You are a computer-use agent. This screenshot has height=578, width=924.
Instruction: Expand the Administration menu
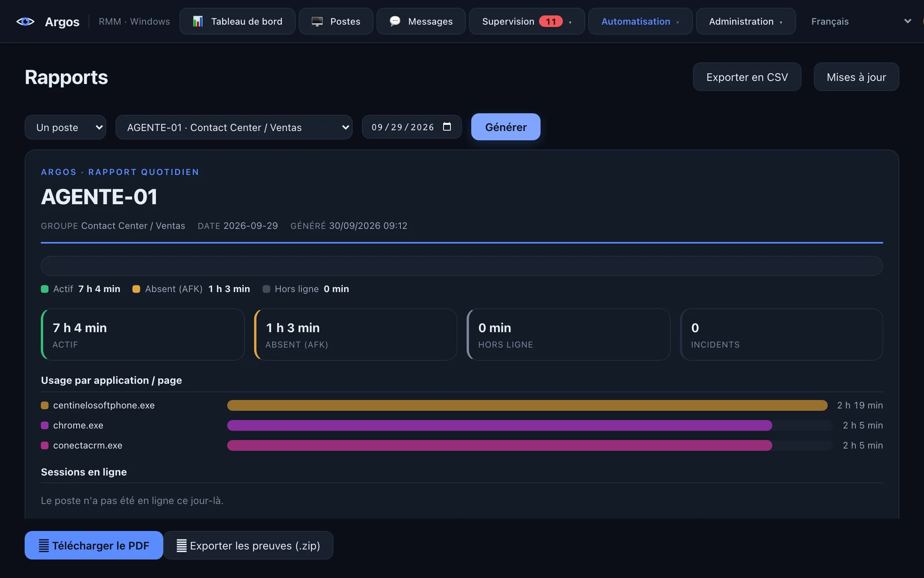point(746,22)
